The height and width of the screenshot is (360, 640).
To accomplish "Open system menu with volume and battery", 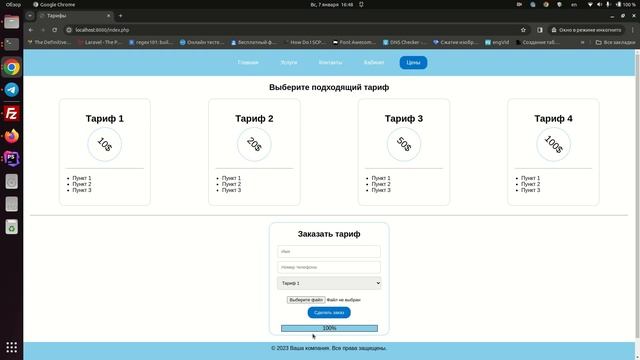I will pos(612,4).
